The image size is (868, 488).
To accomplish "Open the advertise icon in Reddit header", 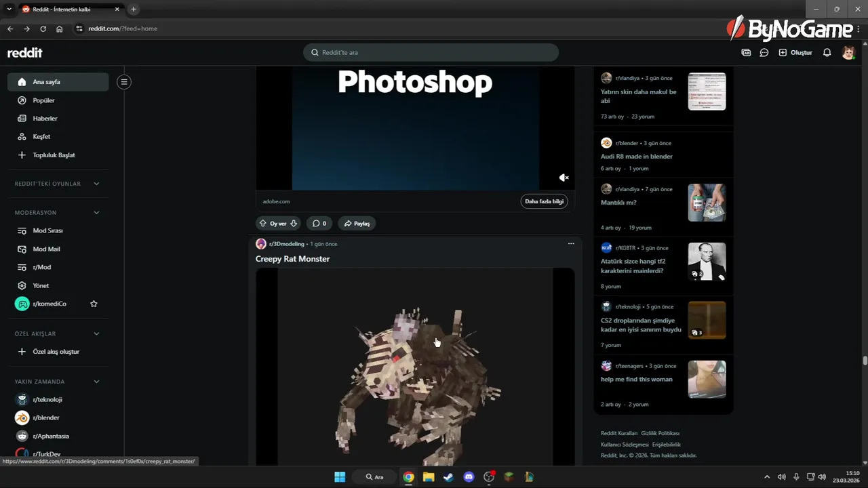I will click(x=746, y=53).
